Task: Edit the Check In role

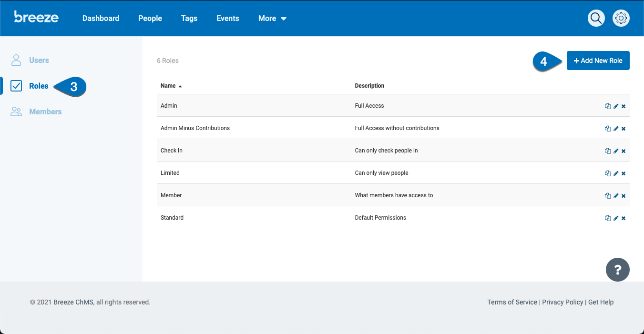Action: coord(616,151)
